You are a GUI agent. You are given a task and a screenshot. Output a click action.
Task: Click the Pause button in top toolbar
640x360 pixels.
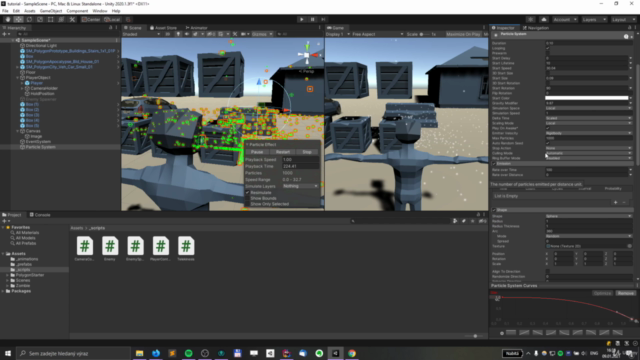pos(313,19)
